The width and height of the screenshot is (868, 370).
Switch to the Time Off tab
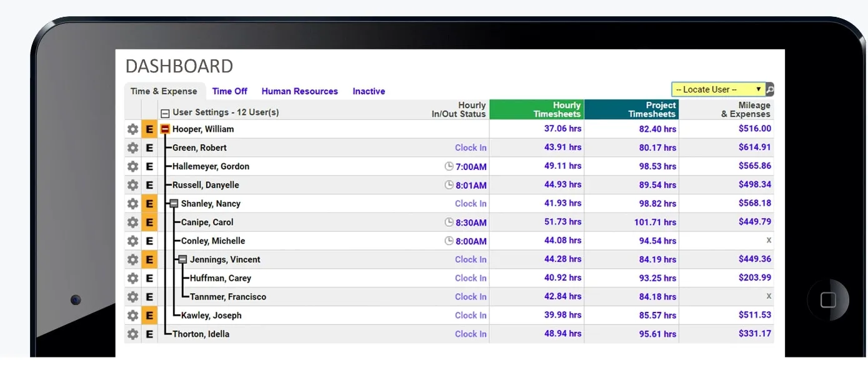(x=230, y=91)
